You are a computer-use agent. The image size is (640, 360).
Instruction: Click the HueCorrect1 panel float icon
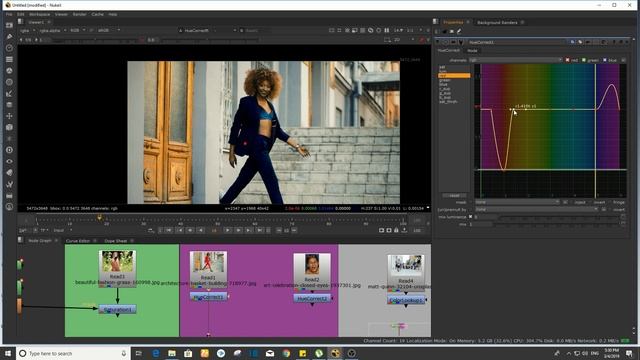(620, 42)
